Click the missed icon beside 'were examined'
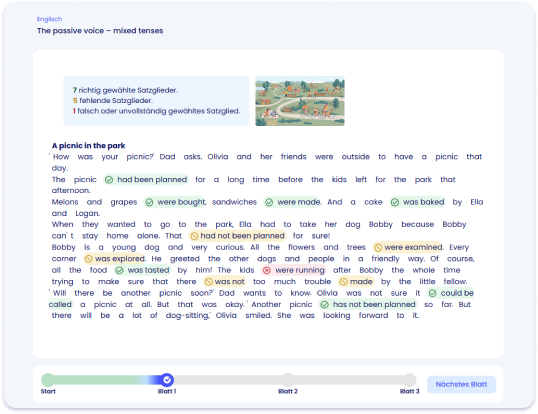The width and height of the screenshot is (538, 414). pos(378,247)
